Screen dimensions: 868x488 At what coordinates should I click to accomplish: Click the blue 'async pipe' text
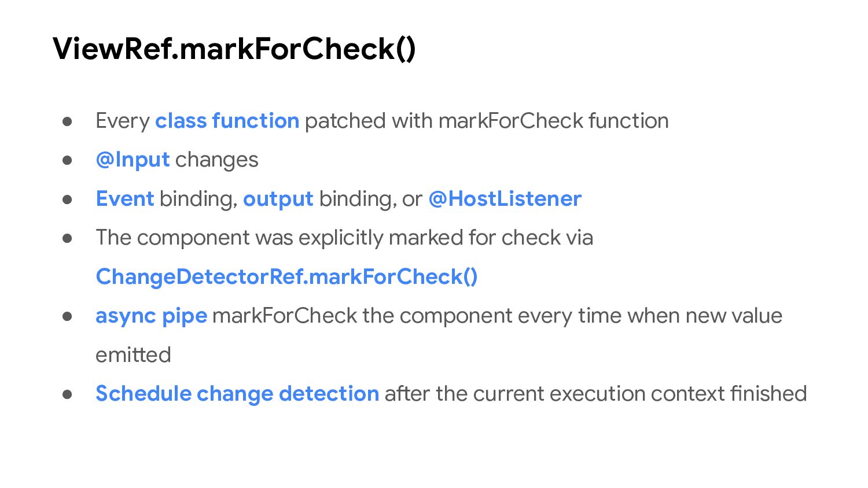point(152,316)
